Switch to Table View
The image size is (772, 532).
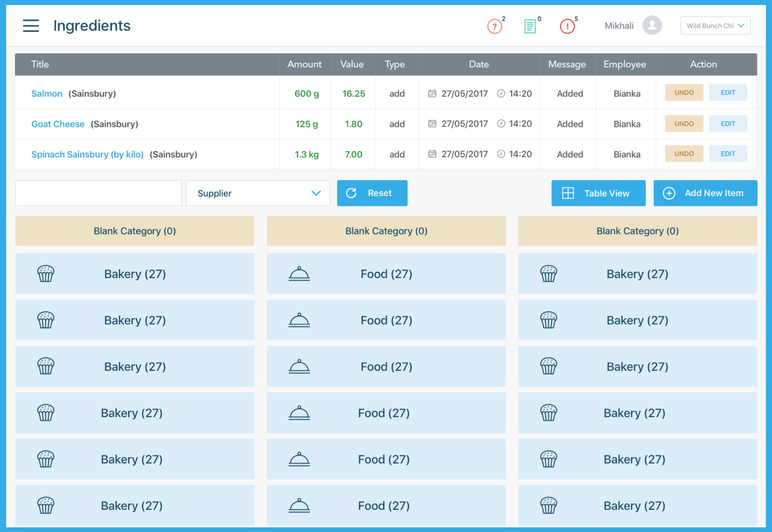[598, 193]
